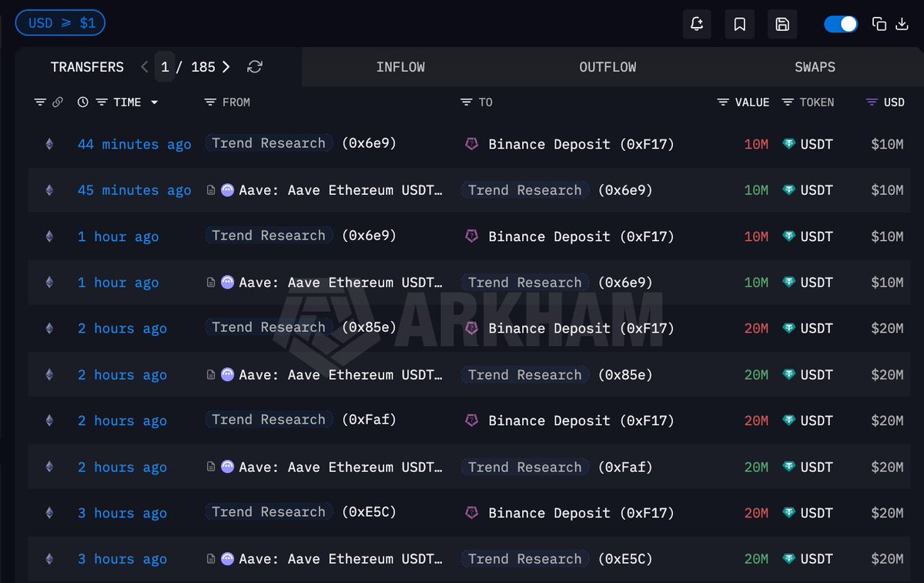This screenshot has height=583, width=924.
Task: Go to previous page of transfers
Action: pos(144,67)
